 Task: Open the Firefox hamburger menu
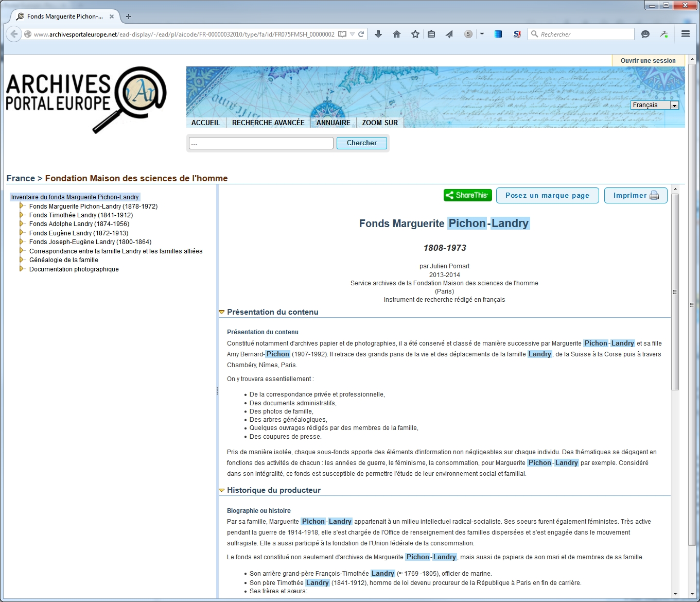pos(685,34)
